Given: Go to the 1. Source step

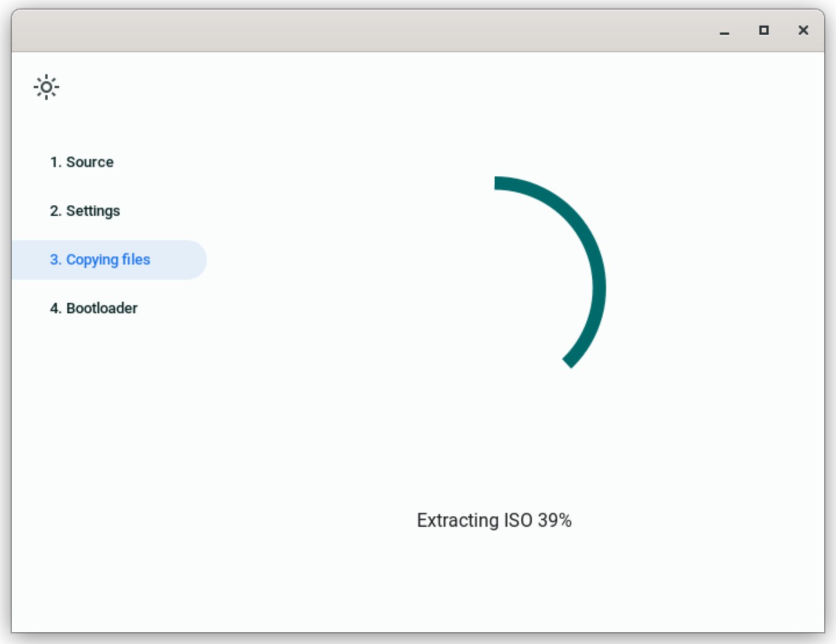Looking at the screenshot, I should (x=82, y=162).
